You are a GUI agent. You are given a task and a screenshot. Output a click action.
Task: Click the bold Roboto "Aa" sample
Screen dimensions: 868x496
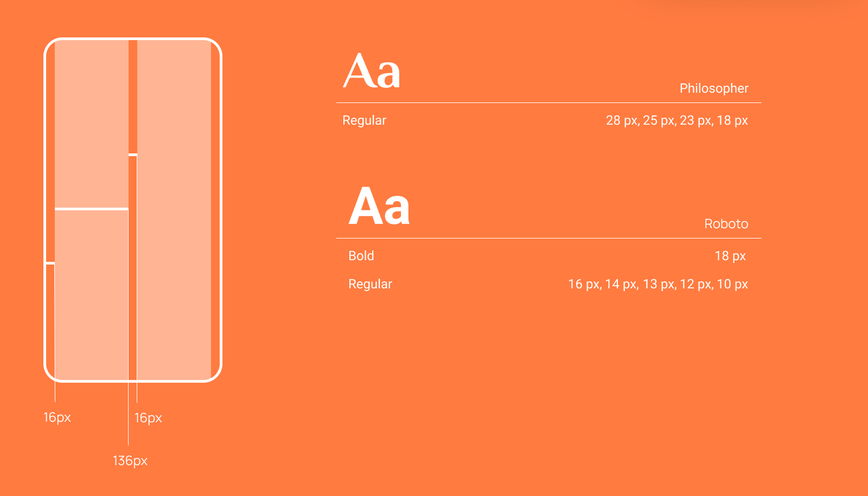pyautogui.click(x=379, y=207)
